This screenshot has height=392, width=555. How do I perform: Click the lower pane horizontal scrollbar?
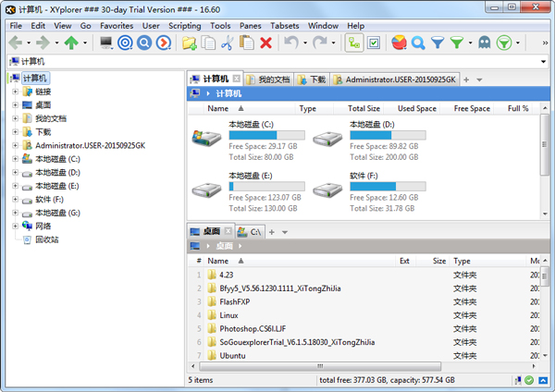coord(320,366)
